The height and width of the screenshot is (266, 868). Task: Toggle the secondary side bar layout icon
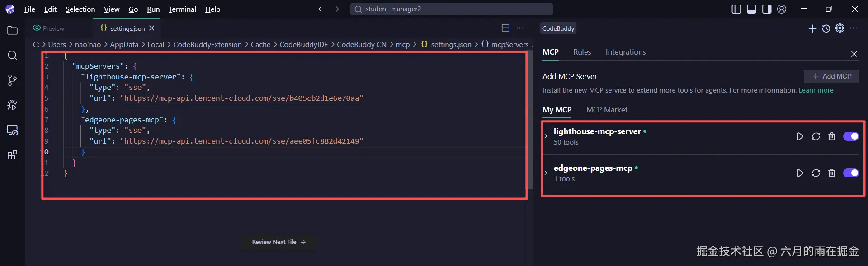767,9
